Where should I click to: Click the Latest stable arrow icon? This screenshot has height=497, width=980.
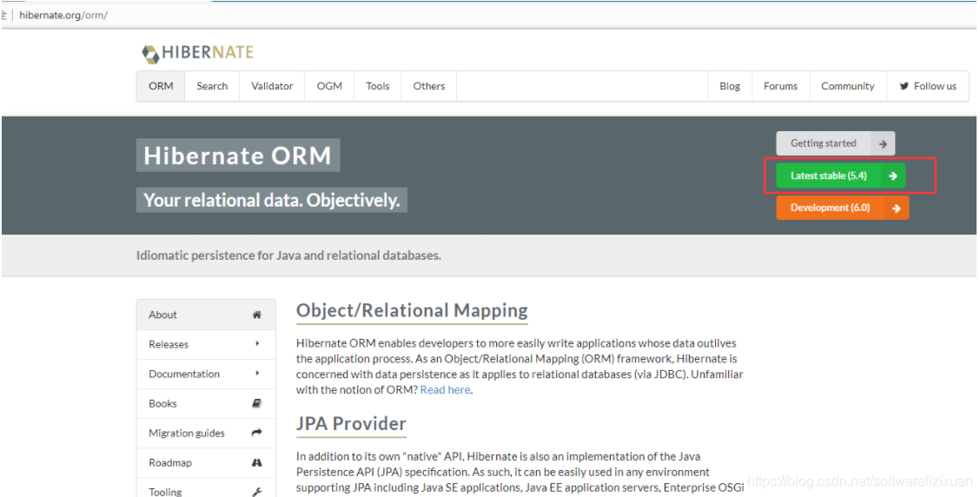click(x=892, y=176)
